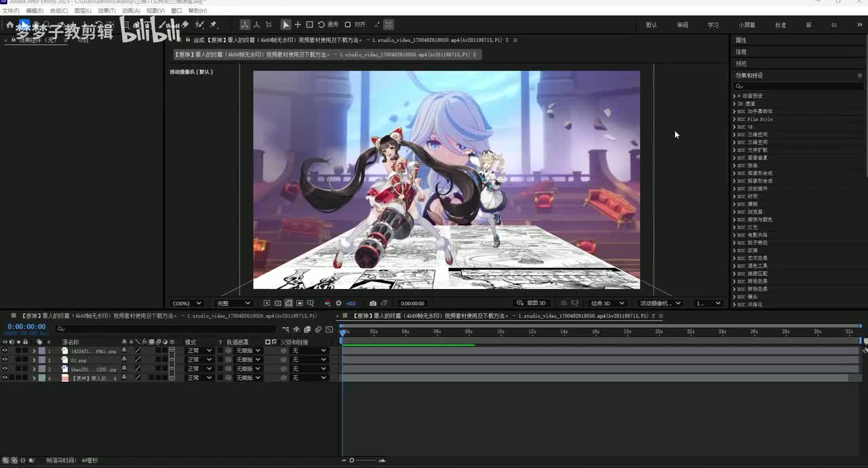Open the Edit (编辑) menu
This screenshot has width=868, height=468.
coord(34,11)
